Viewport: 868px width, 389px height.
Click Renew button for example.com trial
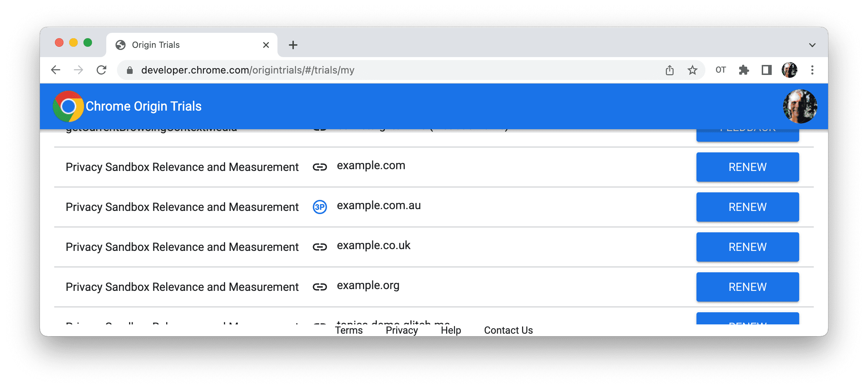pos(747,167)
